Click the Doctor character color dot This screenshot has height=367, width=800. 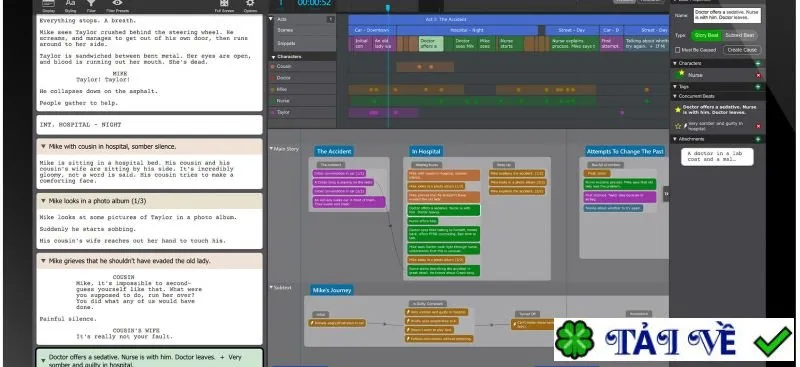pos(272,78)
